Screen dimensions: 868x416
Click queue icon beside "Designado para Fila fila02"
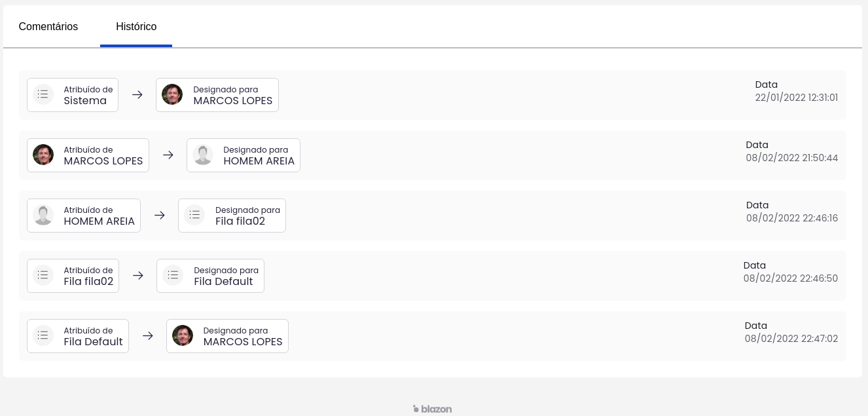[194, 215]
